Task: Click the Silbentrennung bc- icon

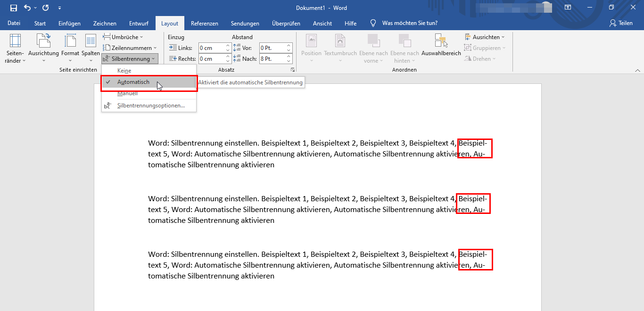Action: pos(106,59)
